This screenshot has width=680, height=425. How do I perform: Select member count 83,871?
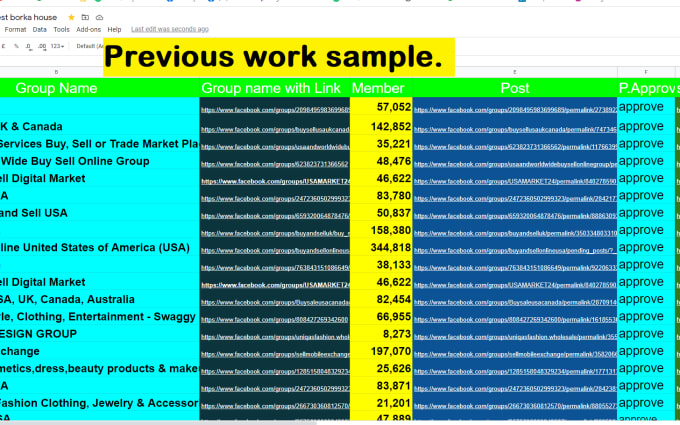(381, 386)
